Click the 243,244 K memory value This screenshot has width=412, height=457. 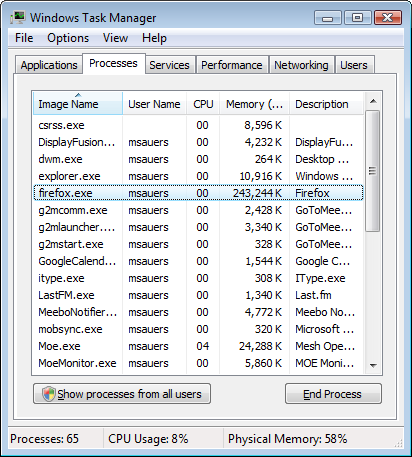pos(257,193)
